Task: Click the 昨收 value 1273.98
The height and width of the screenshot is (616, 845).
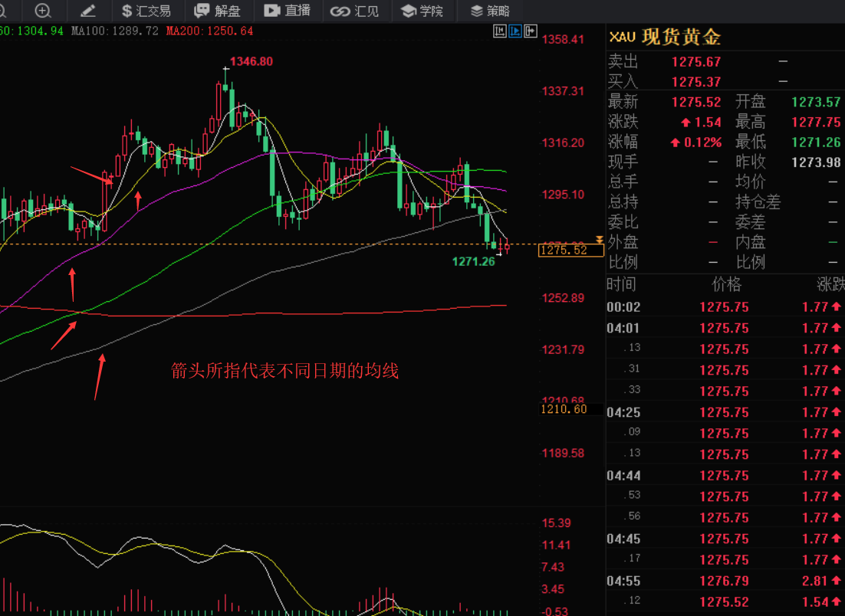Action: (x=816, y=162)
